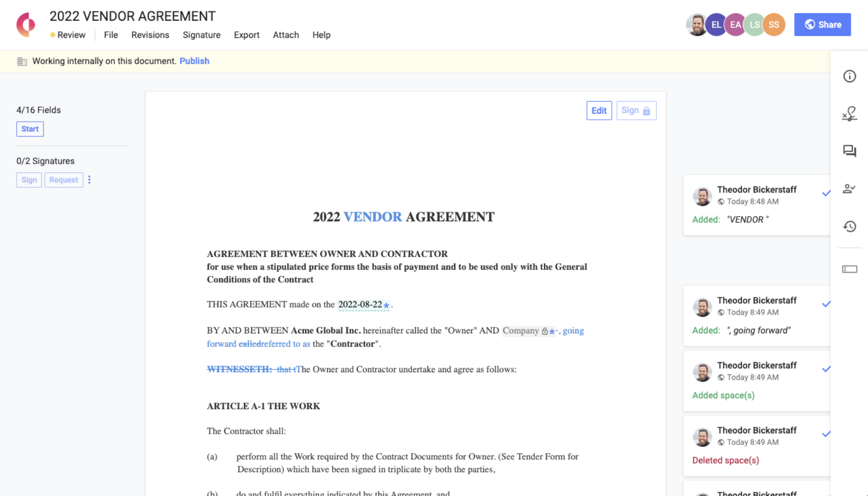Click the 2022-08-22 date field

[x=360, y=305]
